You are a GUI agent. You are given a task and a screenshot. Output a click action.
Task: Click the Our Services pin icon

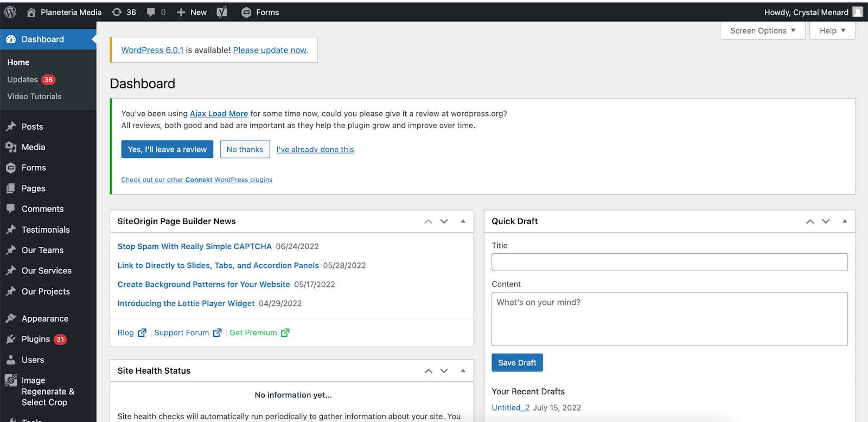[x=11, y=271]
